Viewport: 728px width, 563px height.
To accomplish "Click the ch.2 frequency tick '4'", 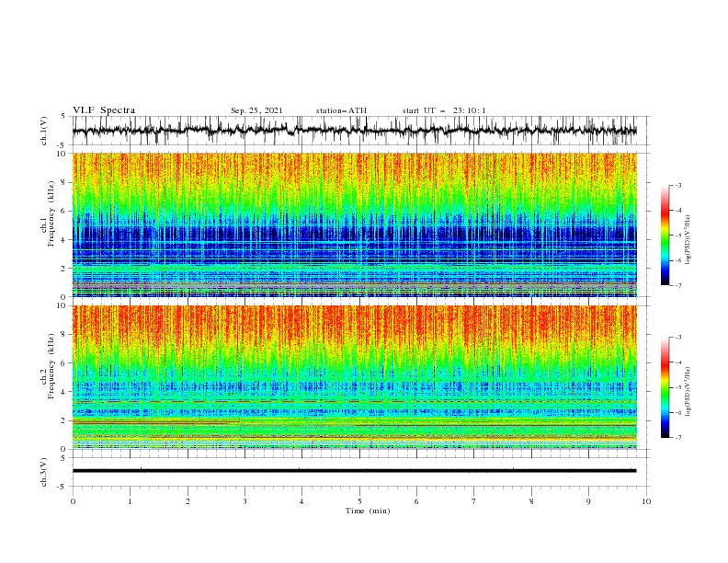I will click(x=64, y=392).
